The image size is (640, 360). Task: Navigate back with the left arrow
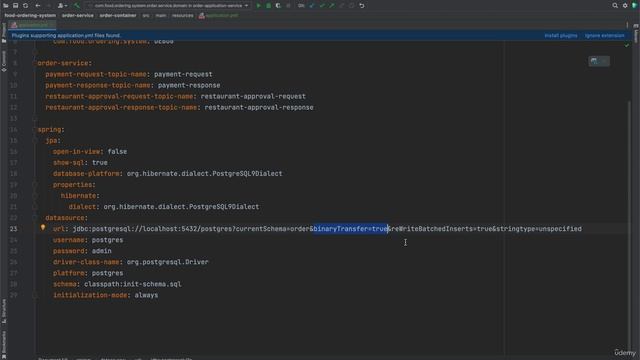(38, 6)
